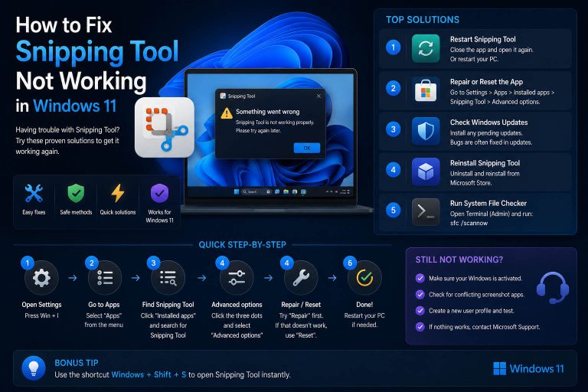The width and height of the screenshot is (588, 392).
Task: Click the wrench icon above Repair / Reset
Action: 301,278
